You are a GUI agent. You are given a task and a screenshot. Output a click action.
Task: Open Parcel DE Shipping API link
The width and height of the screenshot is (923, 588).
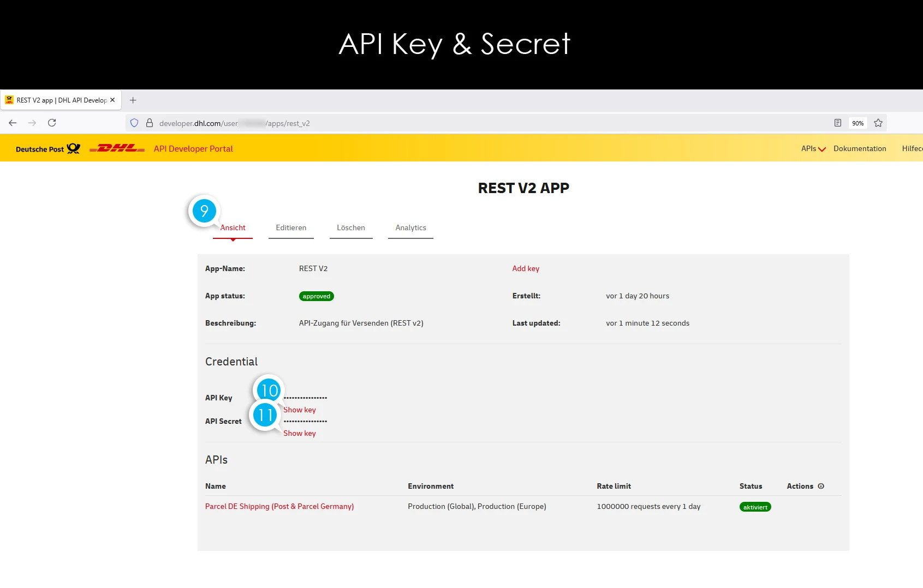pos(279,506)
